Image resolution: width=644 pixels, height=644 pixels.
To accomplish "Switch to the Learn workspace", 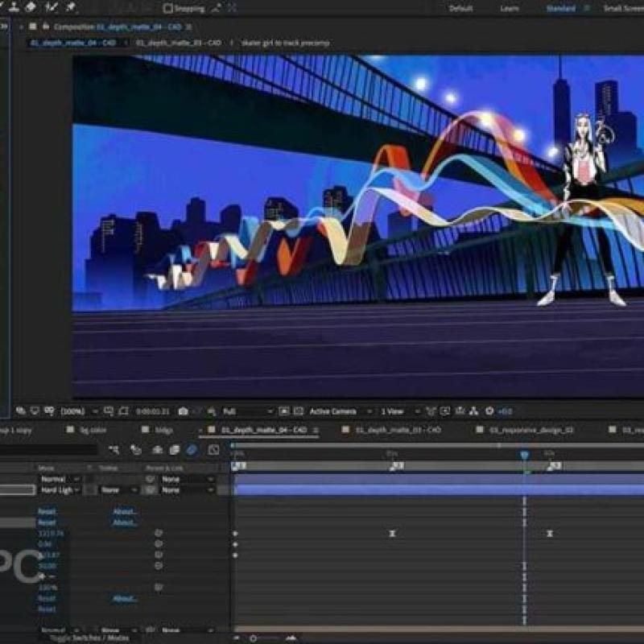I will click(x=510, y=9).
